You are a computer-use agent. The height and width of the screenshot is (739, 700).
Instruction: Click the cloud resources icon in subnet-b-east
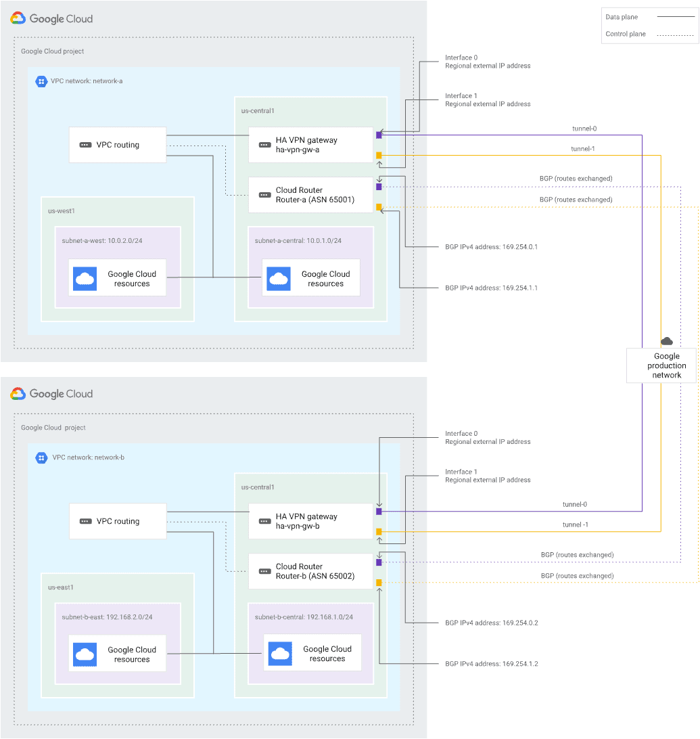point(85,654)
